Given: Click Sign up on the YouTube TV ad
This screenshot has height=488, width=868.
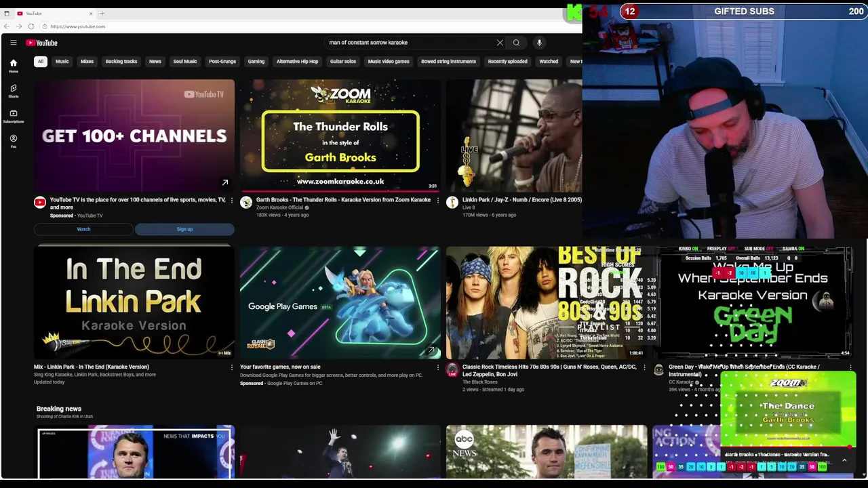Looking at the screenshot, I should pyautogui.click(x=184, y=229).
